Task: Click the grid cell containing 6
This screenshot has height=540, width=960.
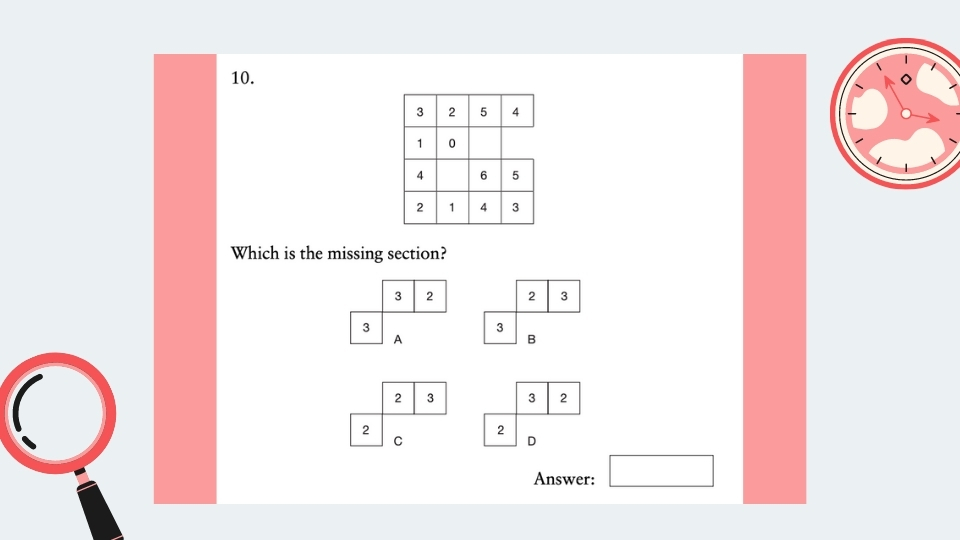Action: [484, 175]
